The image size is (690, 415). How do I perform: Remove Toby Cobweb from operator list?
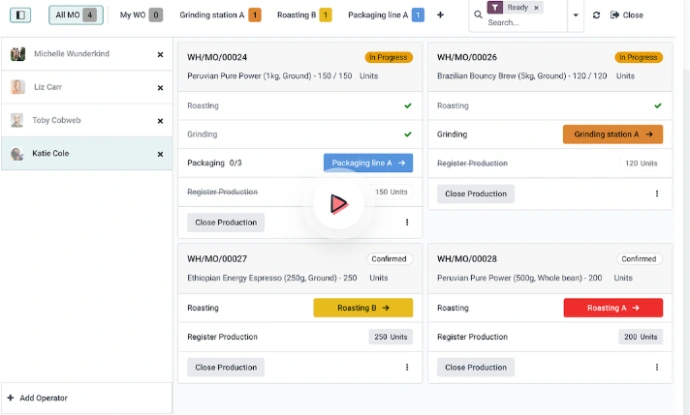coord(160,121)
